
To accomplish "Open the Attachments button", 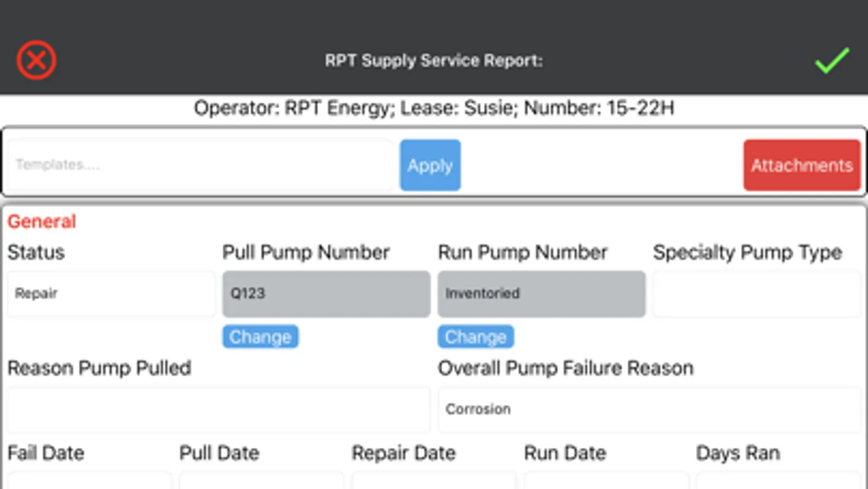I will (802, 165).
